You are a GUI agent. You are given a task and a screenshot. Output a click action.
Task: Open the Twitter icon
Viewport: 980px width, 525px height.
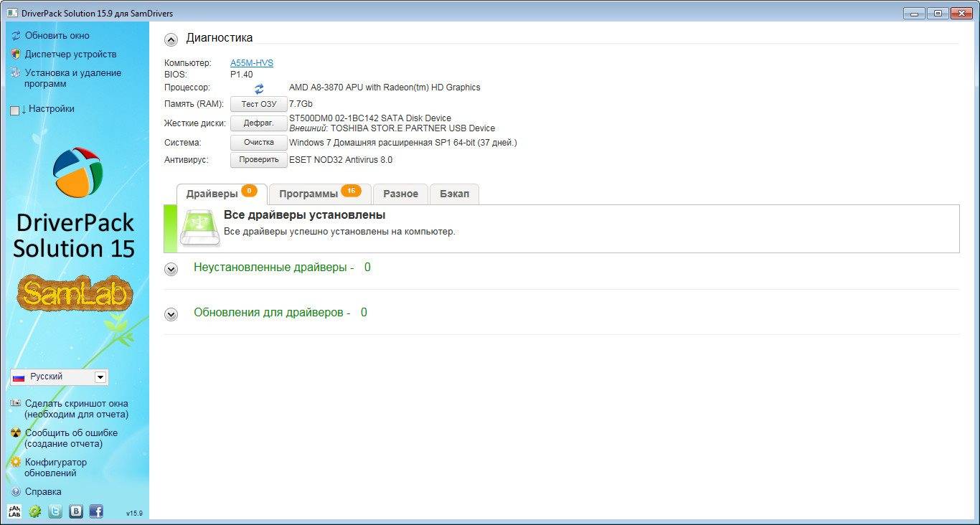click(x=55, y=511)
